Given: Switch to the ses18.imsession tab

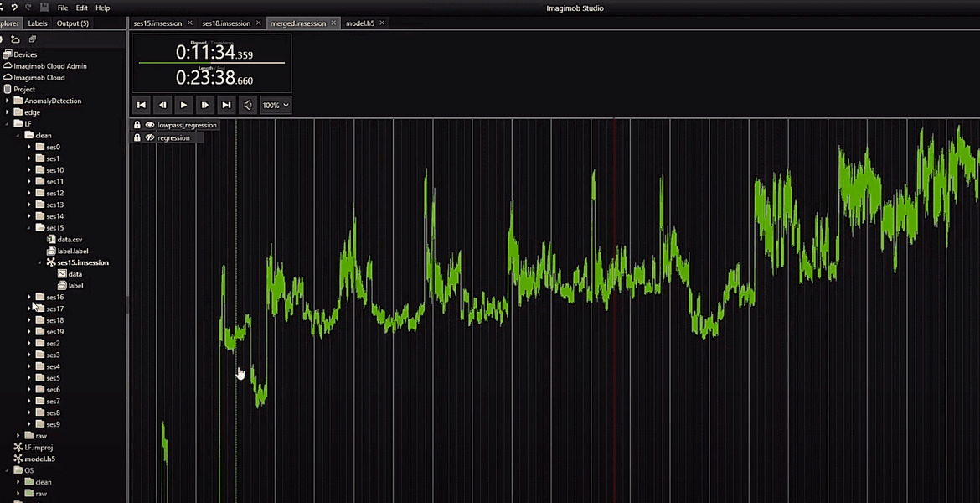Looking at the screenshot, I should pyautogui.click(x=226, y=23).
